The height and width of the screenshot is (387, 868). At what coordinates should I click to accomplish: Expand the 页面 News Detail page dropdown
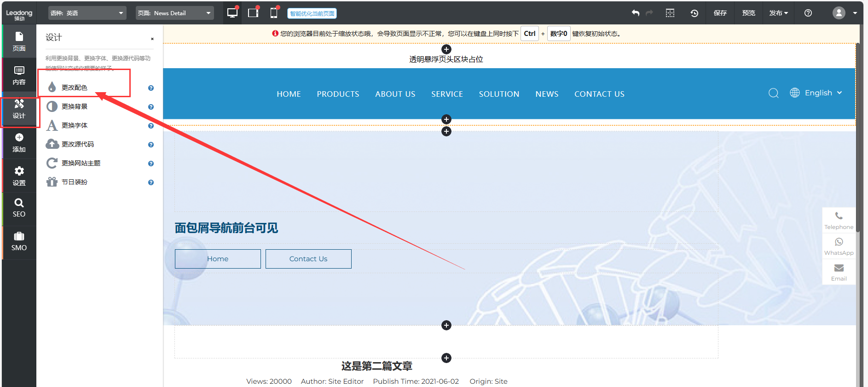click(x=174, y=13)
